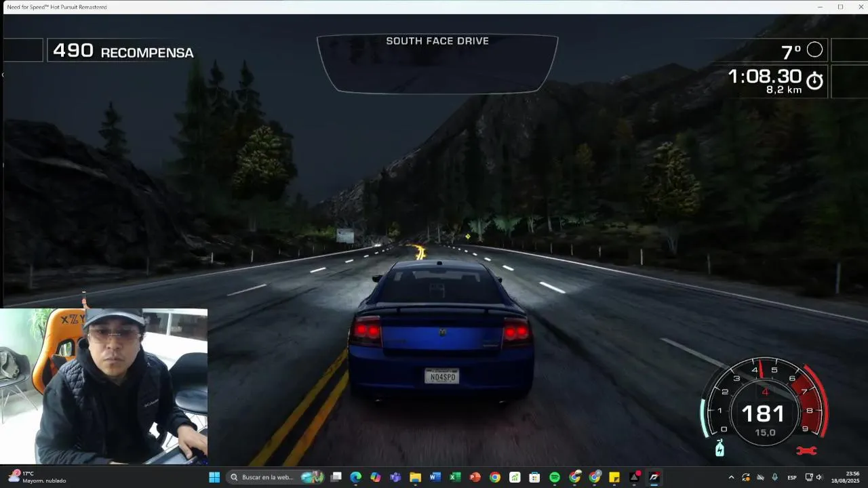Click the nitrous bottle icon below speedometer
The image size is (868, 488).
pos(719,448)
